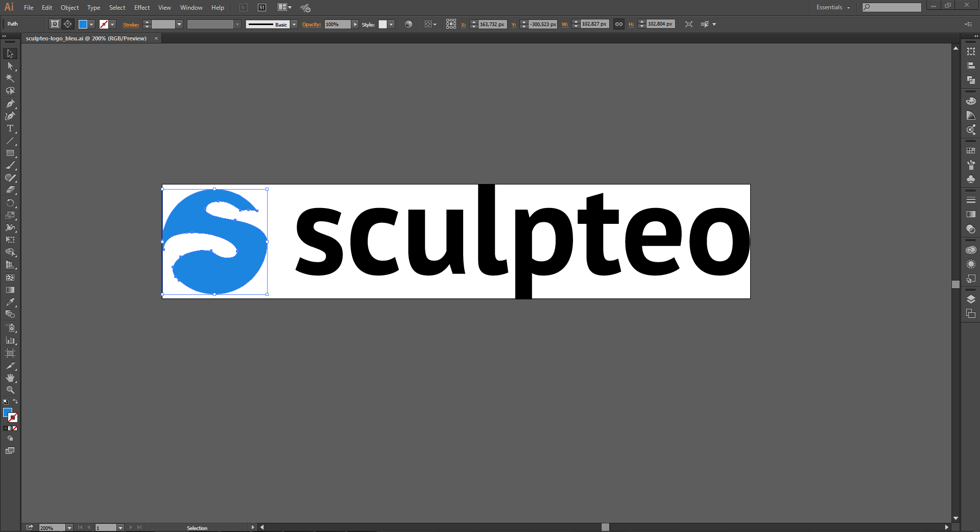This screenshot has width=980, height=532.
Task: Expand the Opacity options arrow
Action: tap(355, 24)
